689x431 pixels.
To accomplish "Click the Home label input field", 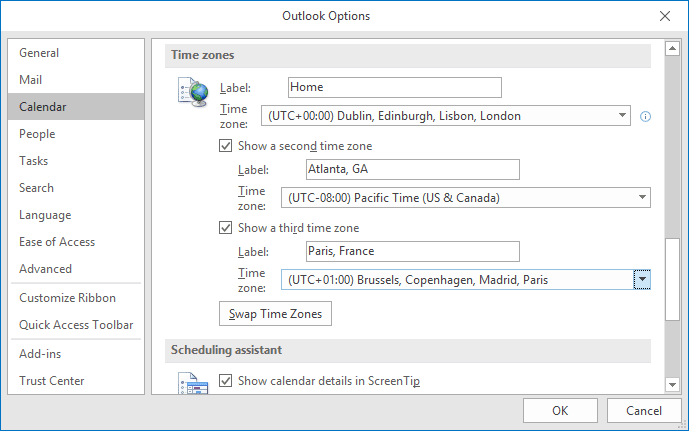I will coord(395,87).
